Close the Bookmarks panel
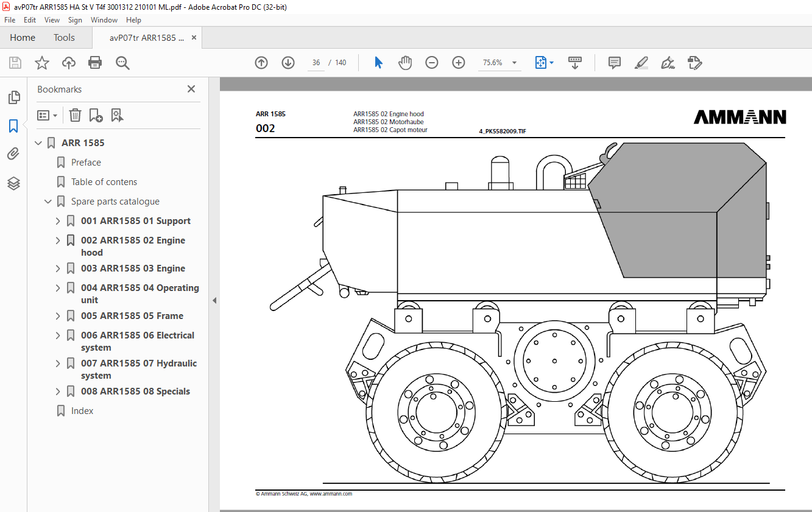Screen dimensions: 812x512 tap(191, 89)
